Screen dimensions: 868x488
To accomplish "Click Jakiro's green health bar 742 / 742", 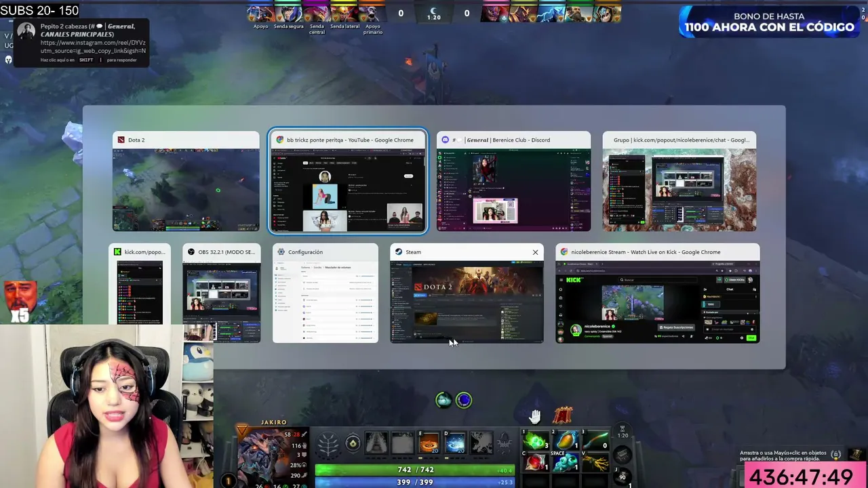I will click(415, 470).
